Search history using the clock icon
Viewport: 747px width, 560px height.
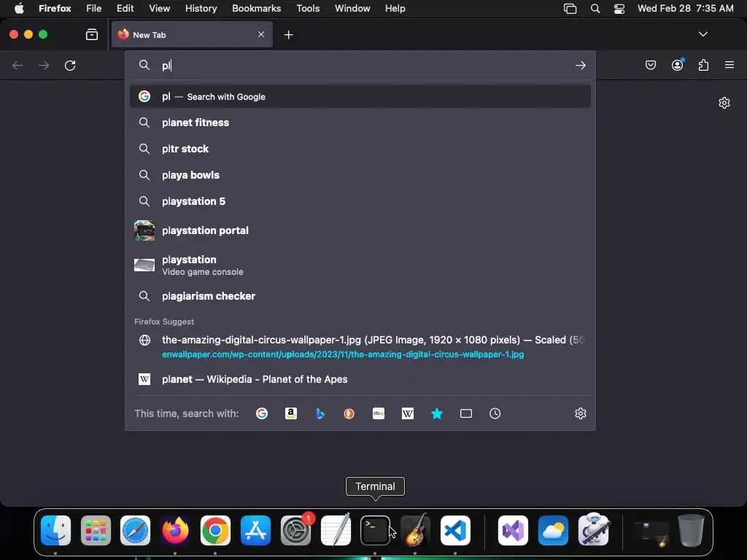coord(495,413)
